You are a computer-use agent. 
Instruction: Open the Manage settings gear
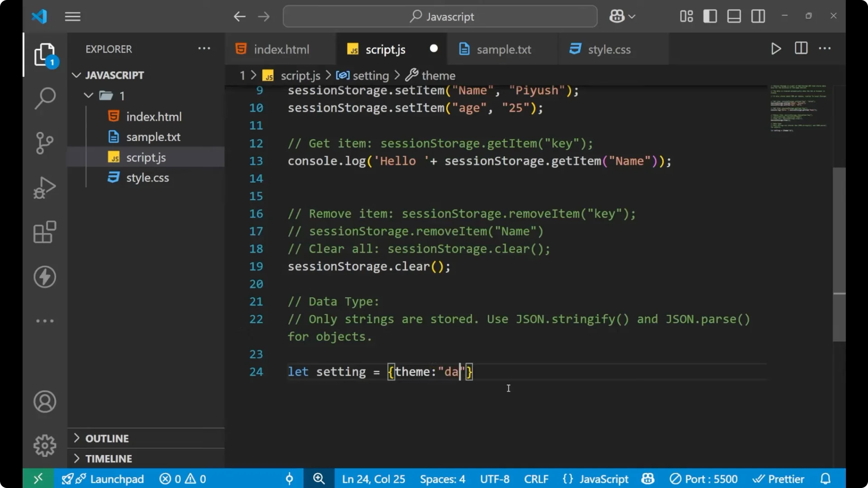coord(44,445)
